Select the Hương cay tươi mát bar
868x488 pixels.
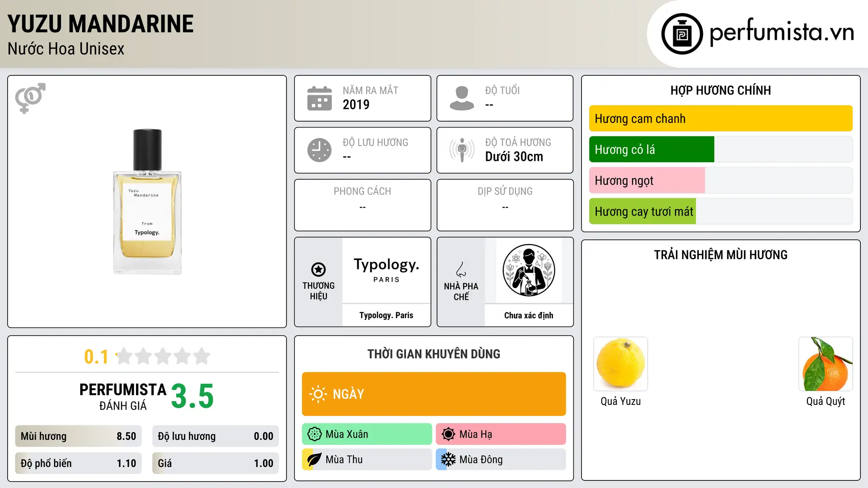(643, 211)
